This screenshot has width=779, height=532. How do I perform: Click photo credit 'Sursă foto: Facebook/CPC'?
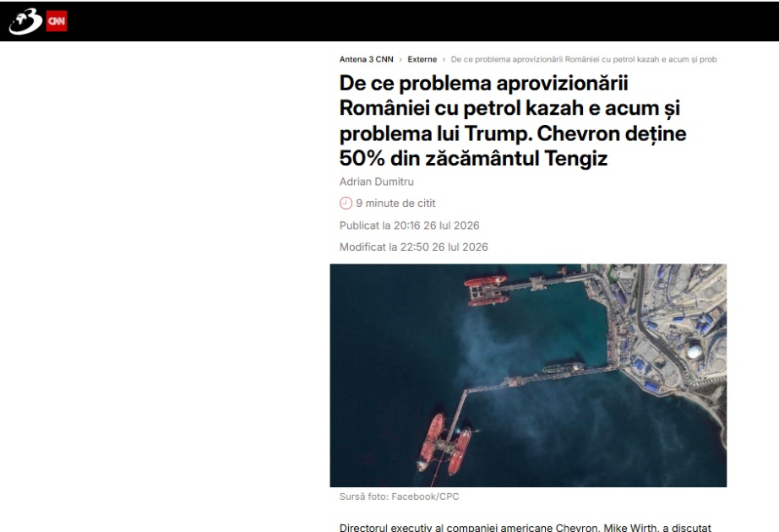tap(399, 497)
